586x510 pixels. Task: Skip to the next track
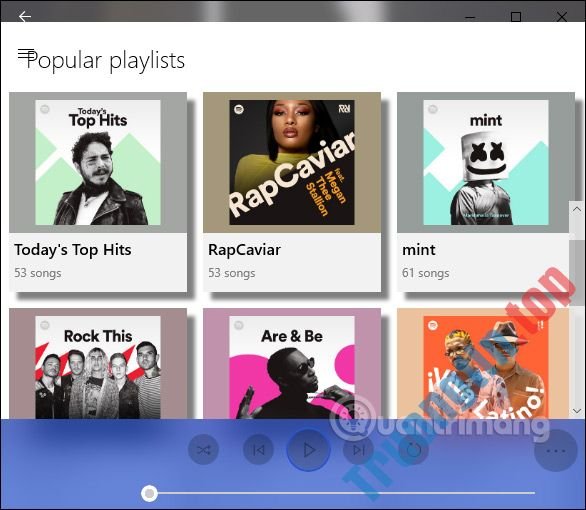click(358, 450)
